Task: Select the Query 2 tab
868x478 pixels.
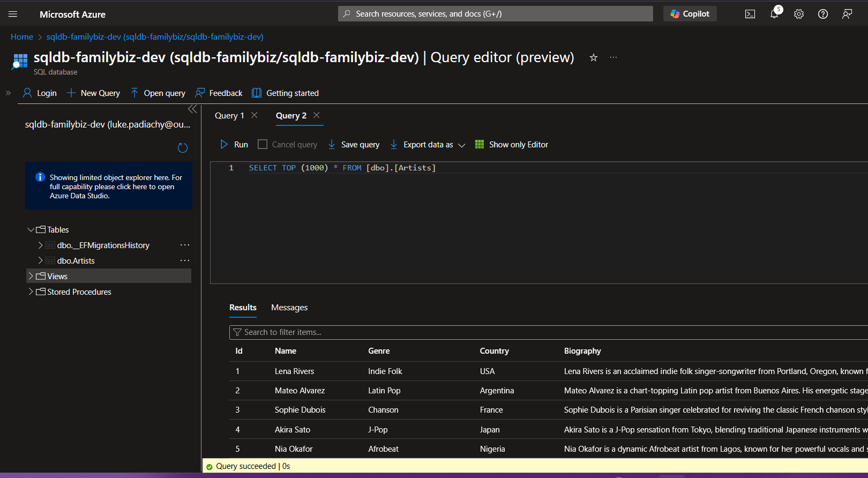Action: pos(291,116)
